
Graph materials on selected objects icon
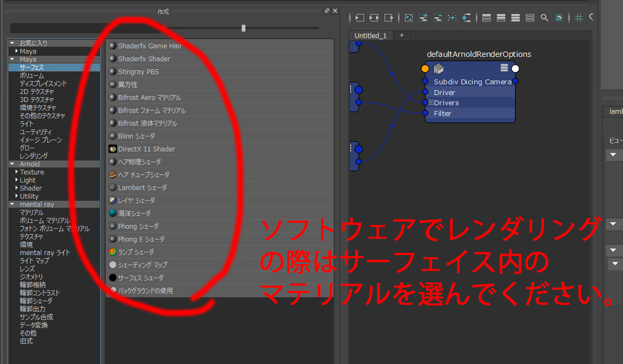point(467,18)
